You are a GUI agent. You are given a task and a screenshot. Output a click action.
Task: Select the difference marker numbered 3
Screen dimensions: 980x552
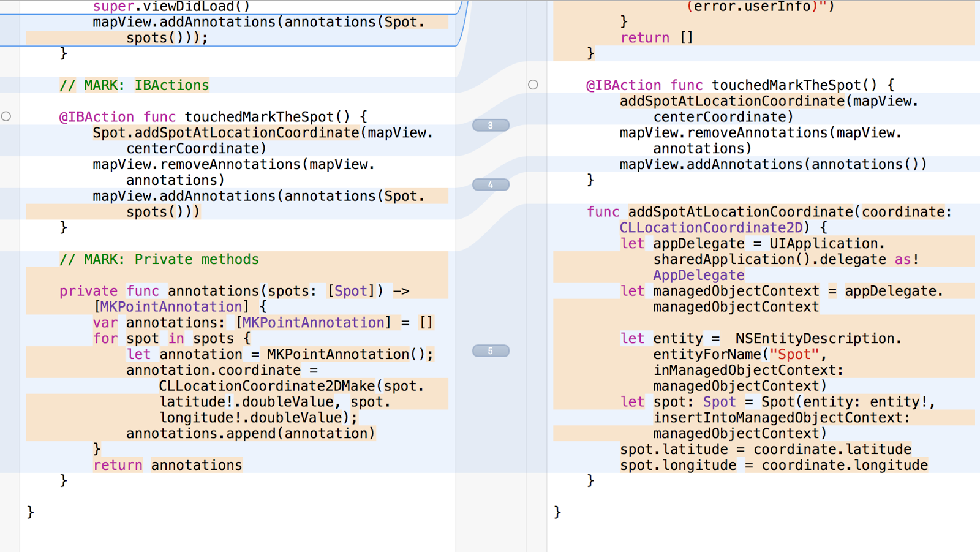(491, 125)
